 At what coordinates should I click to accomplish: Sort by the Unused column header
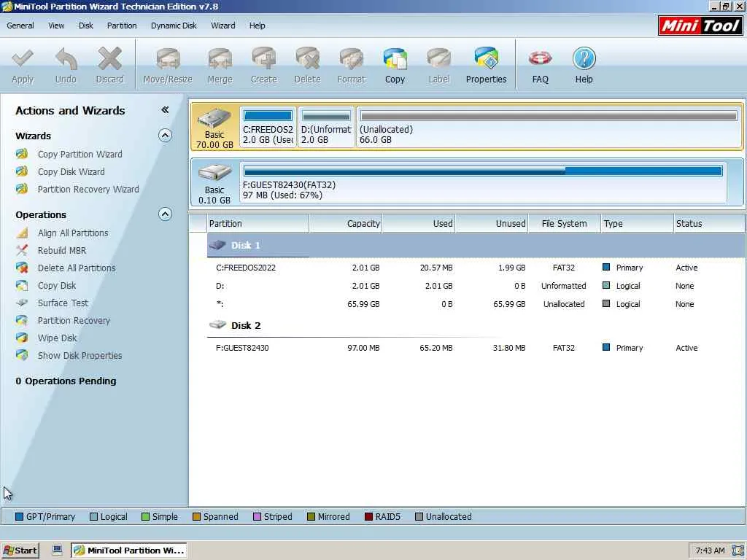pos(491,224)
